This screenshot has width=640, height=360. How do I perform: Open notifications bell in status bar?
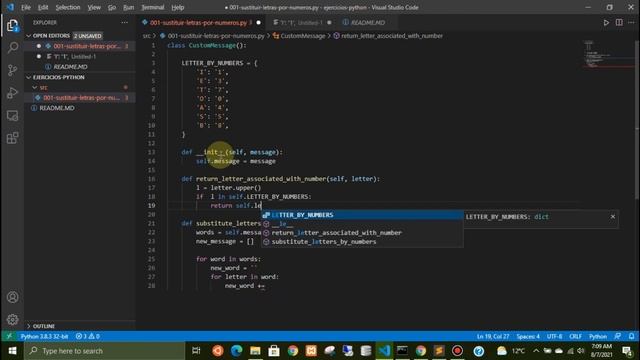[x=631, y=336]
